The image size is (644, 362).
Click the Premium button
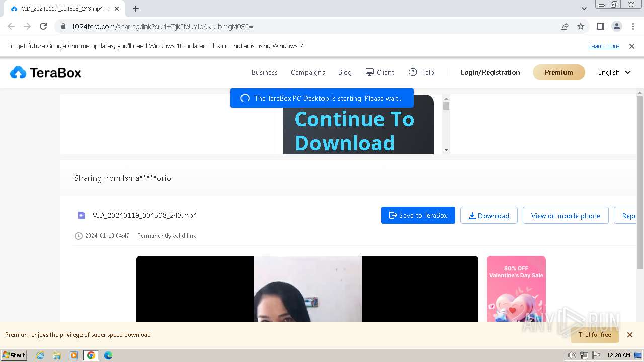pos(559,72)
